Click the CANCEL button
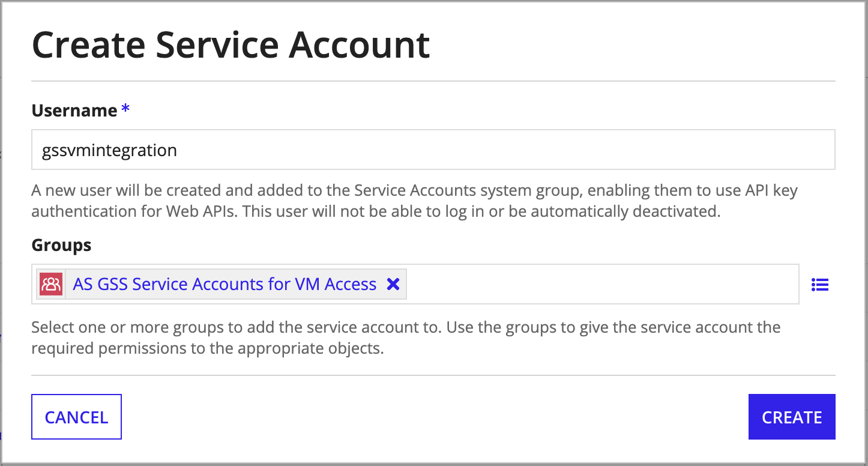The width and height of the screenshot is (868, 466). (76, 417)
